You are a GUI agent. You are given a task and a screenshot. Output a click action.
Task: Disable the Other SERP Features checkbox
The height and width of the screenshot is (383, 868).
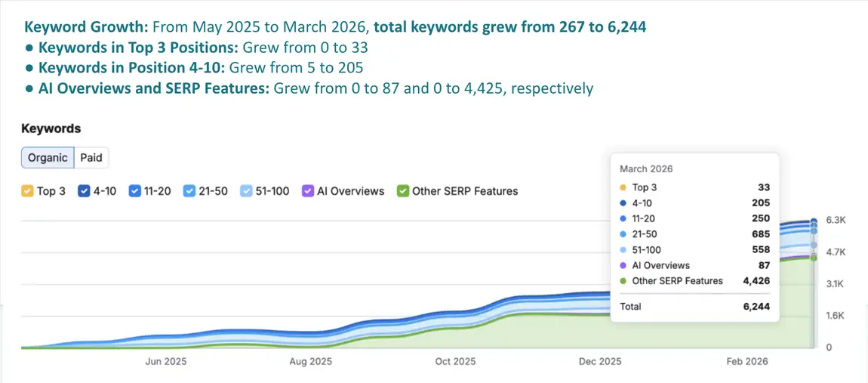[403, 191]
